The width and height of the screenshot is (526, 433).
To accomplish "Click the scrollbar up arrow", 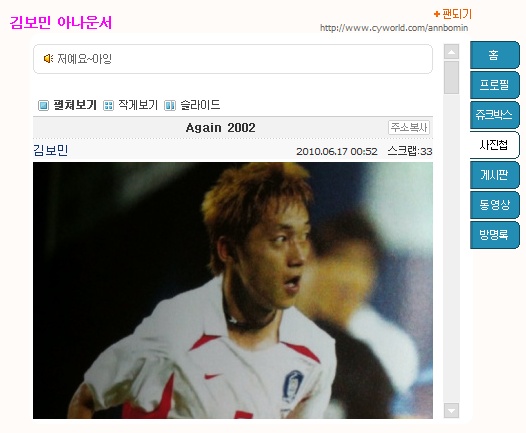I will 451,52.
